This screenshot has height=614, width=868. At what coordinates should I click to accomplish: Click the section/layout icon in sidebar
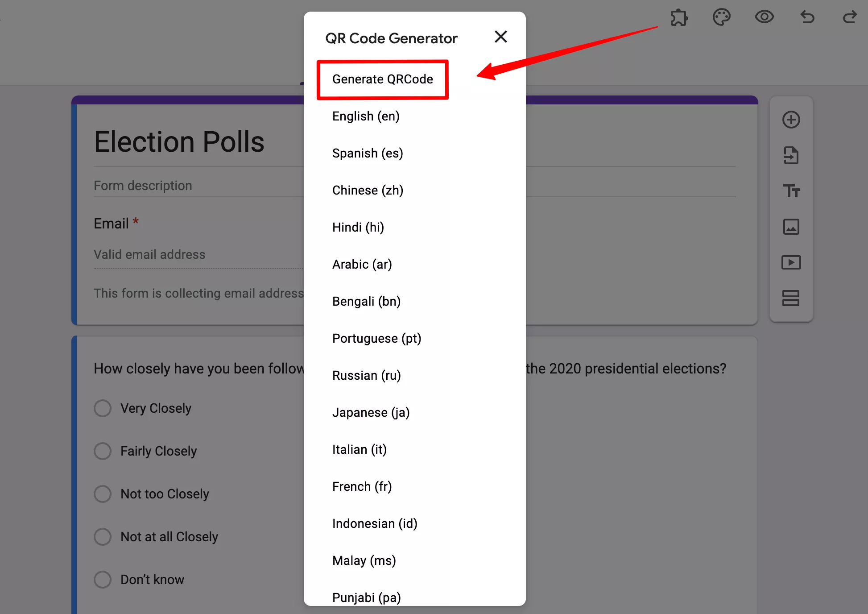[792, 298]
